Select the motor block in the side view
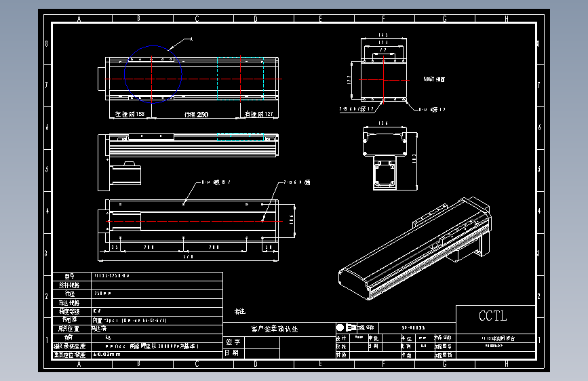 pos(125,174)
